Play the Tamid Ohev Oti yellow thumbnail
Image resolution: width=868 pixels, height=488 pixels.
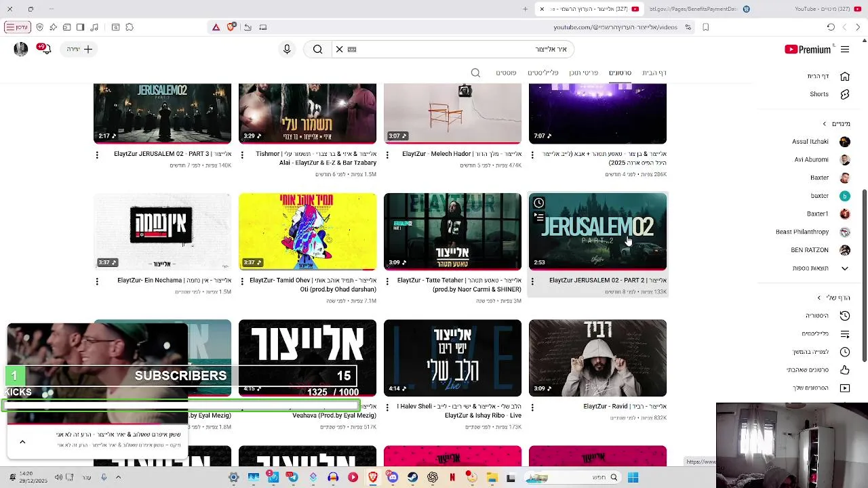click(307, 231)
